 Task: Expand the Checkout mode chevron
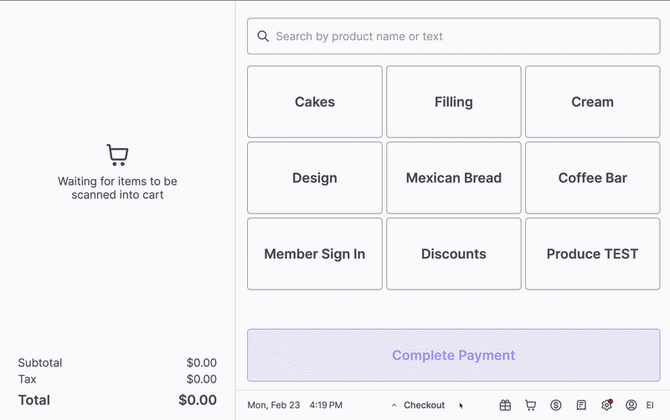tap(394, 406)
